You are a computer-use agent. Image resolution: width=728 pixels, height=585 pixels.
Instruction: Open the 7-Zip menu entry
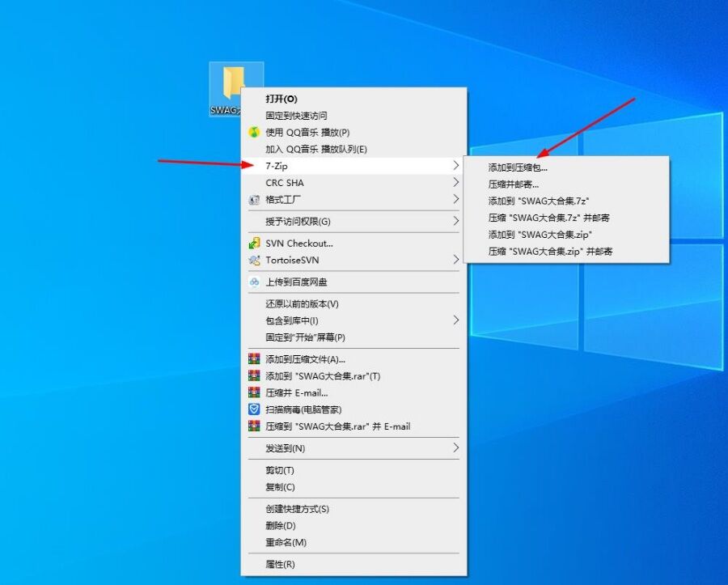353,166
